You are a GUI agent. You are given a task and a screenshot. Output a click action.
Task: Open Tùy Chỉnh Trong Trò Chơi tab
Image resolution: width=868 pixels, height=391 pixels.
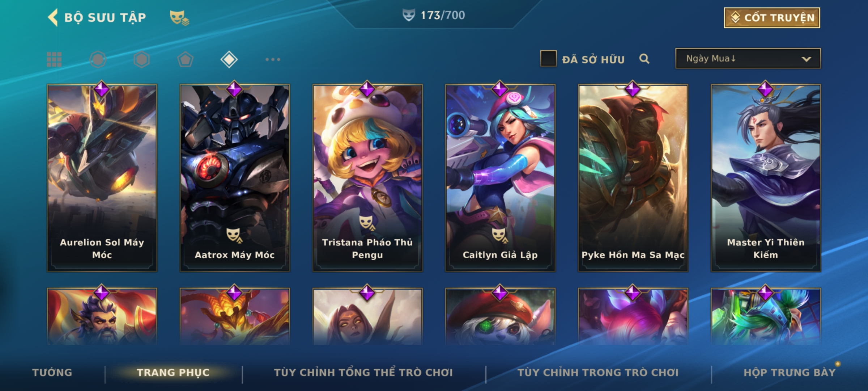coord(598,373)
